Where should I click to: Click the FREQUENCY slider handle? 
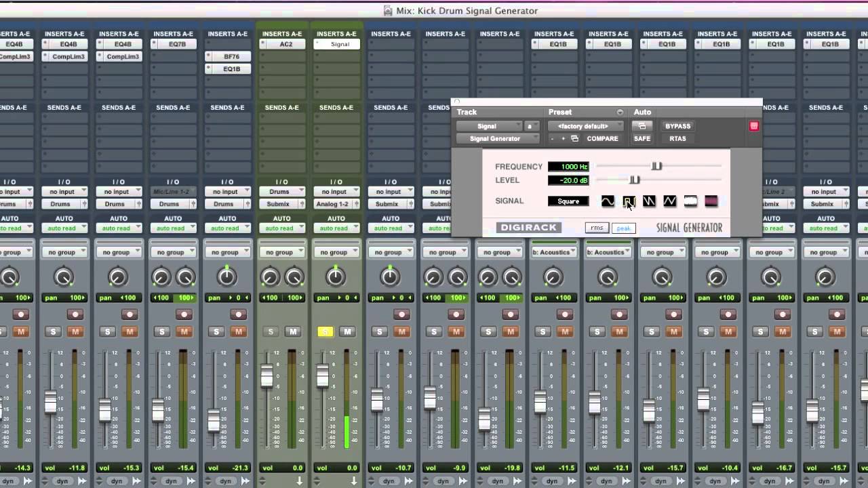coord(656,166)
